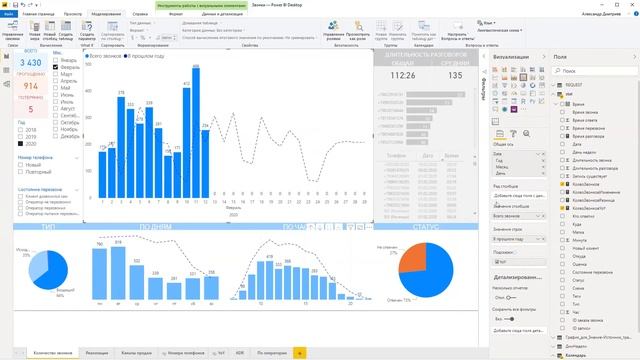Check the Март month checkbox
Image resolution: width=640 pixels, height=360 pixels.
click(x=56, y=74)
